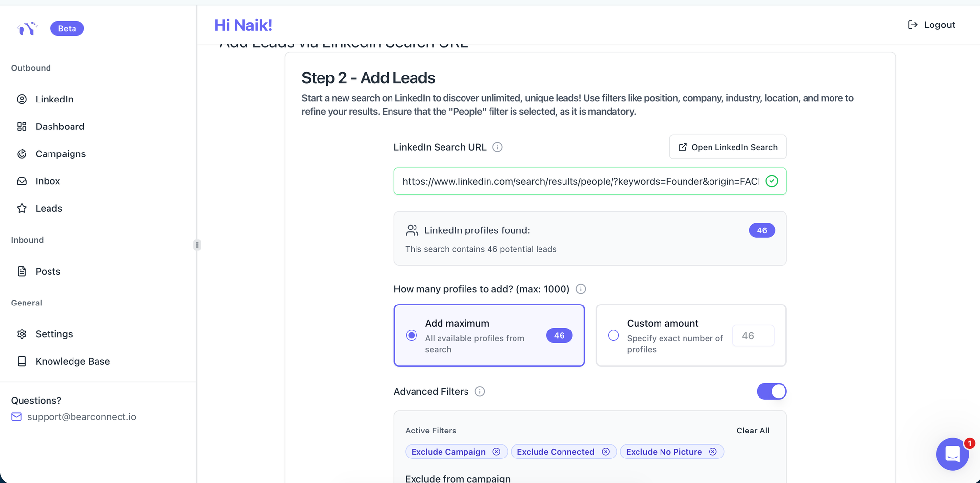This screenshot has width=980, height=483.
Task: Open the chat support widget
Action: (952, 454)
